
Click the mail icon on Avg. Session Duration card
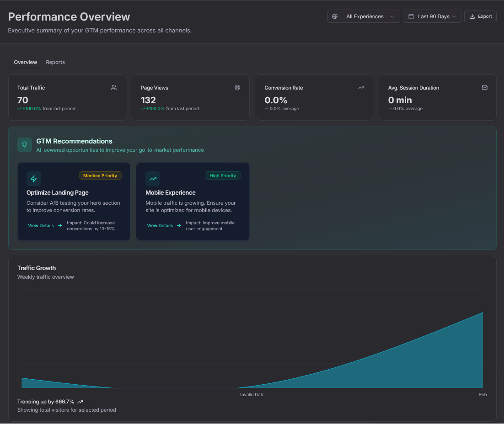[x=484, y=87]
